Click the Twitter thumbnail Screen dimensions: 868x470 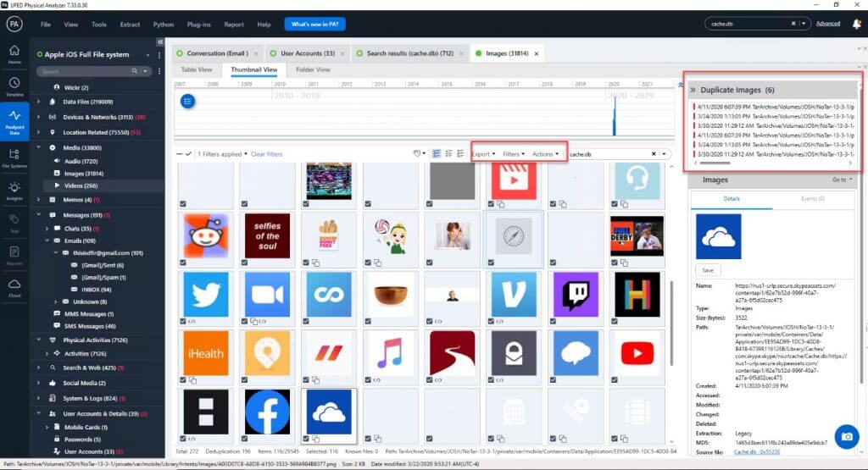tap(205, 294)
